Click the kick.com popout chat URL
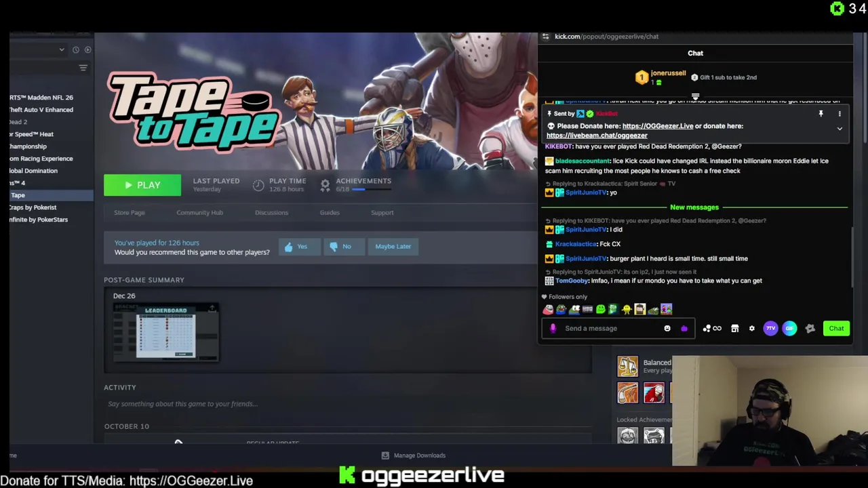The width and height of the screenshot is (868, 488). [606, 37]
